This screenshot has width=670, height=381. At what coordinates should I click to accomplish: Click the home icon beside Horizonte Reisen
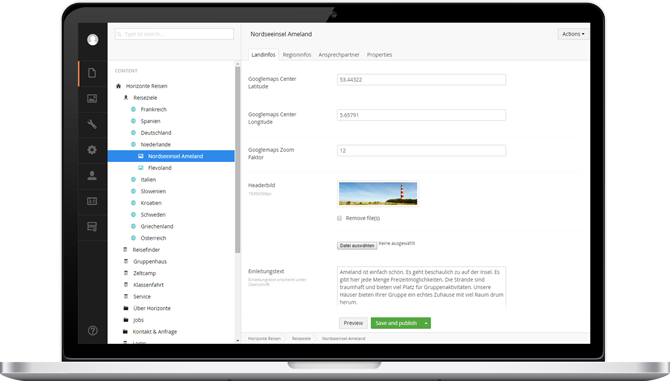(x=118, y=86)
